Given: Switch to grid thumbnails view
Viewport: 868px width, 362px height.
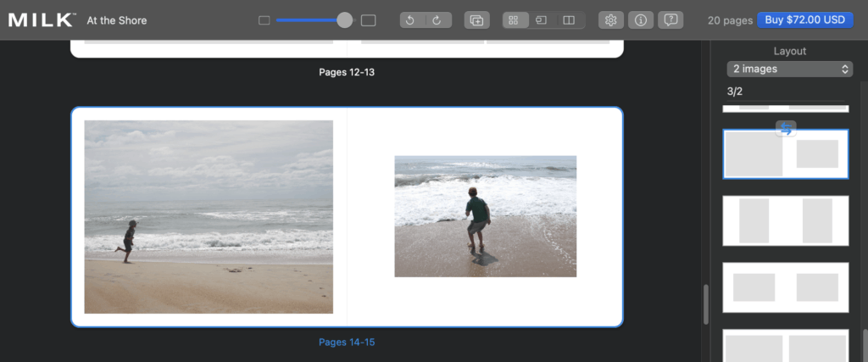Looking at the screenshot, I should [x=514, y=20].
